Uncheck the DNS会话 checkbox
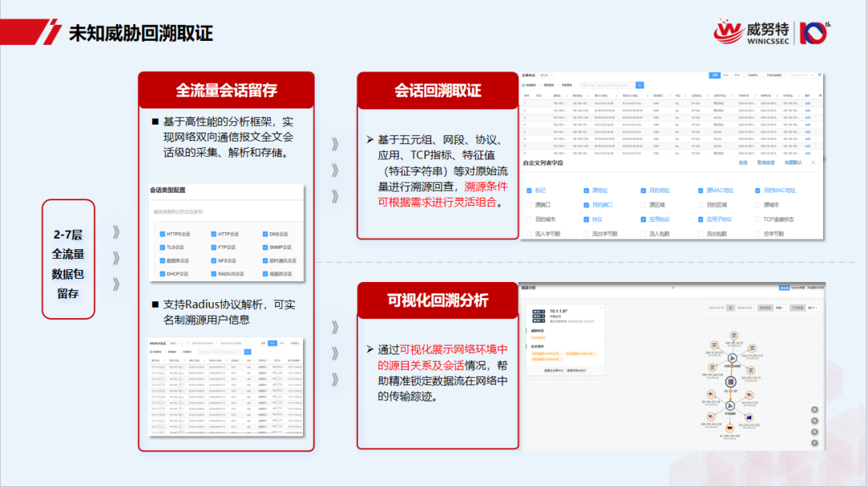The width and height of the screenshot is (868, 487). tap(265, 234)
